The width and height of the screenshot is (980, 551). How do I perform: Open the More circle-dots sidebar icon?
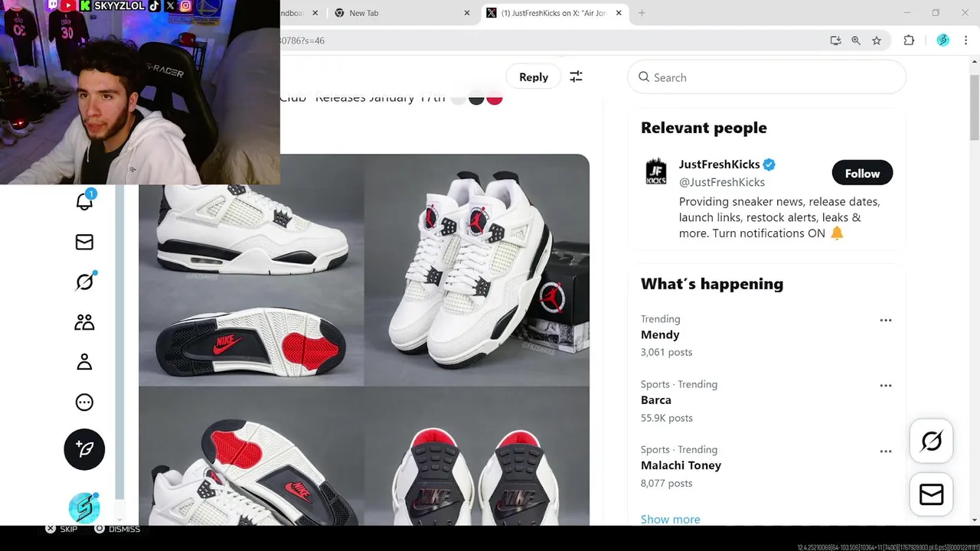(x=84, y=403)
